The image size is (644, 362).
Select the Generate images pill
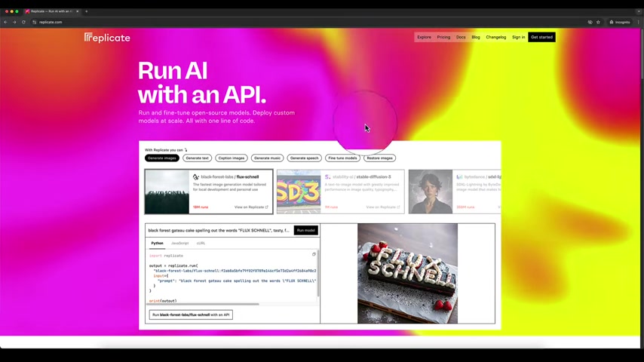(161, 158)
